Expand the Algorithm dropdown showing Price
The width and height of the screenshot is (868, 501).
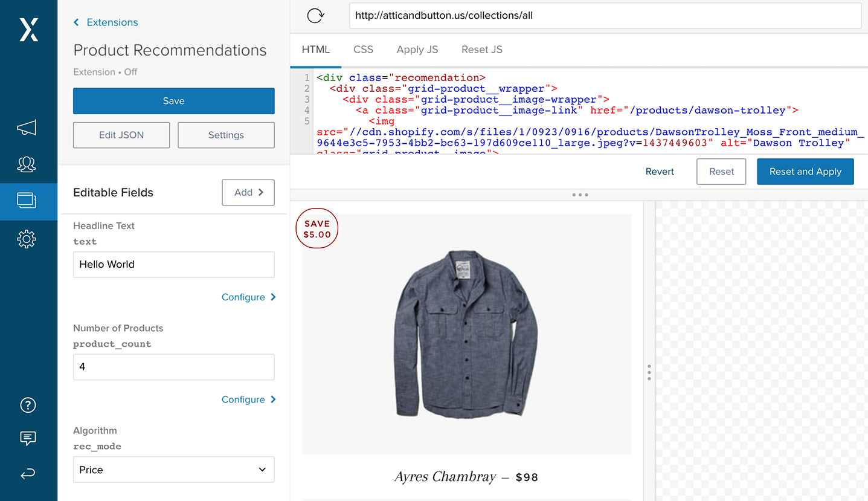(173, 470)
